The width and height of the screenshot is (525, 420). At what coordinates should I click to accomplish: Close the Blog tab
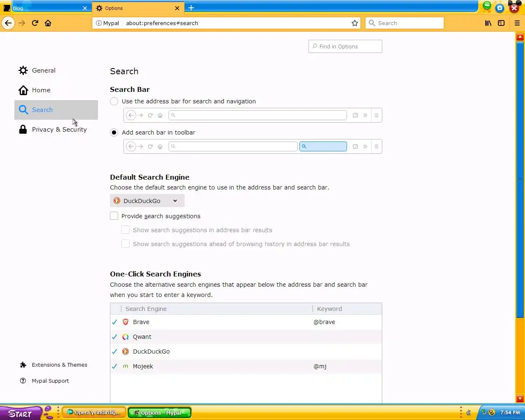click(85, 8)
